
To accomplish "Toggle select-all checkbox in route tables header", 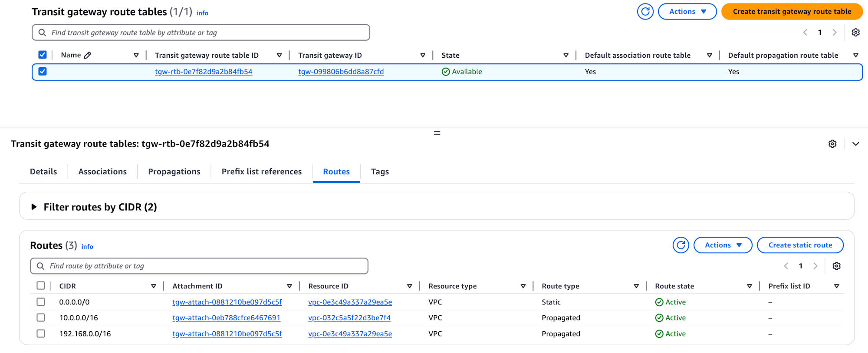I will pyautogui.click(x=43, y=55).
